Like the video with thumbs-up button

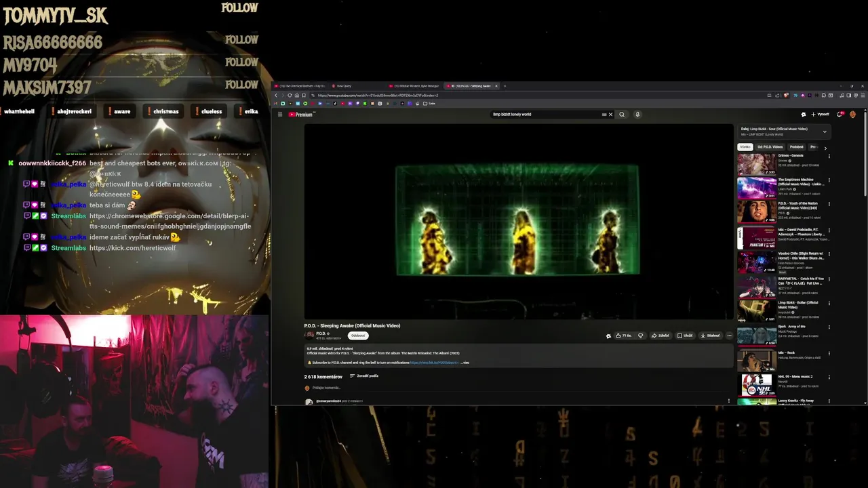click(x=623, y=335)
